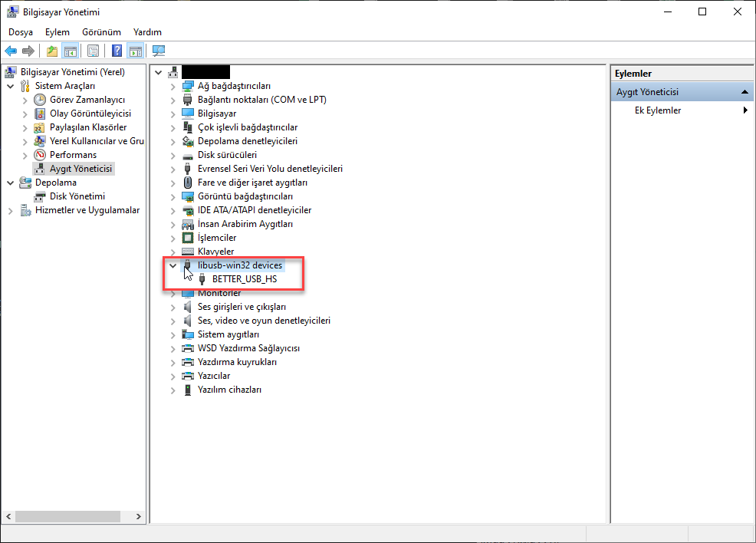Expand Yerel Kullanıcılar ve Gruplar node
756x543 pixels.
[25, 142]
